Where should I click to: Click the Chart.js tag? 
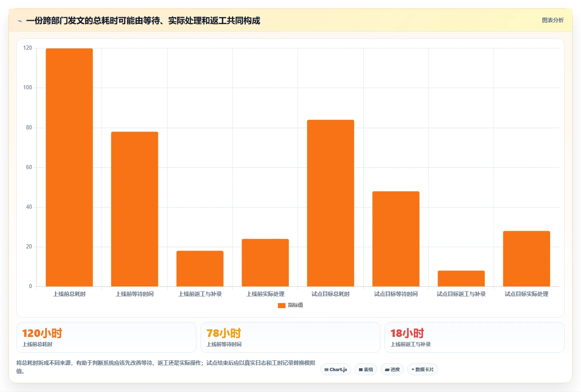pos(336,369)
